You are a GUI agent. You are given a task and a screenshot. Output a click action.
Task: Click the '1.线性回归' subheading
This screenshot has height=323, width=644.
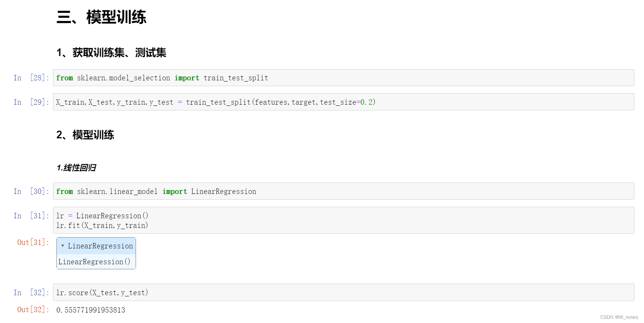click(76, 168)
